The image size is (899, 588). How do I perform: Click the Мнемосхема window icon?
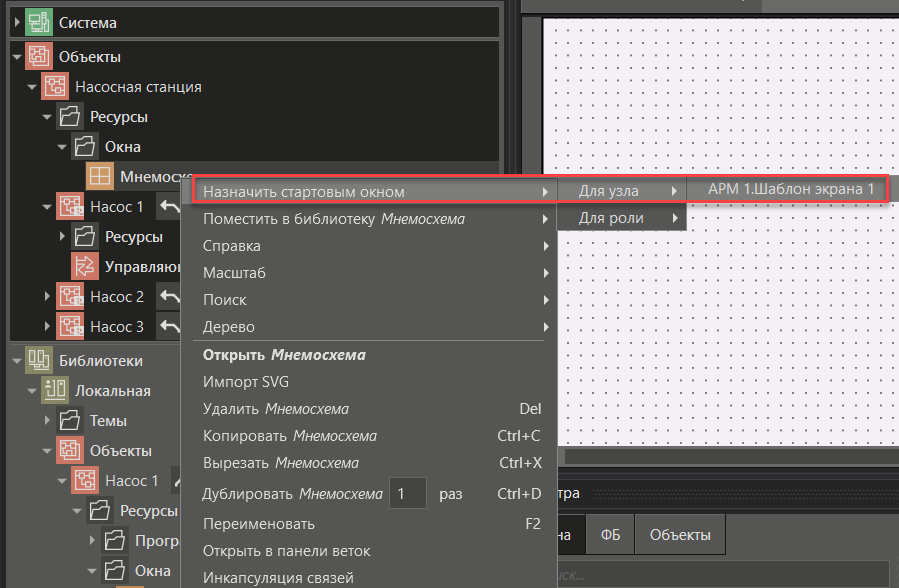(x=100, y=177)
